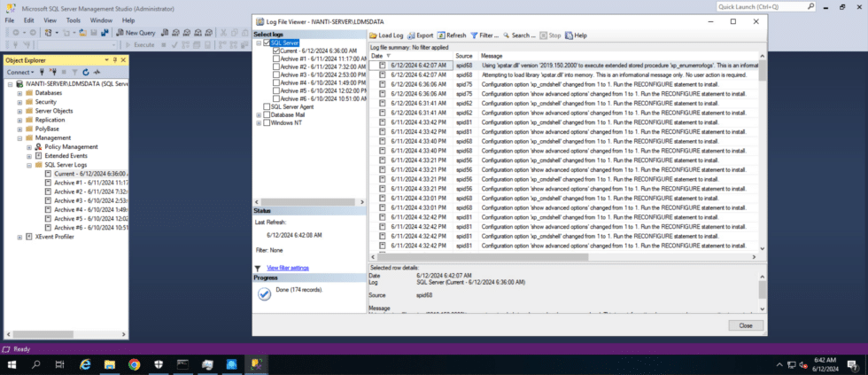Open the Filter dialog from the toolbar

pyautogui.click(x=484, y=35)
